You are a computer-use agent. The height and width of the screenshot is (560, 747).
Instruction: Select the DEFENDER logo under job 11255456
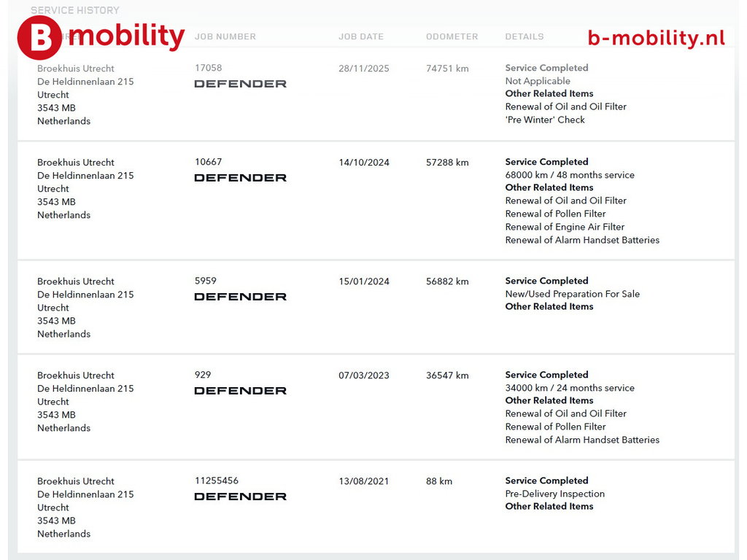(240, 497)
